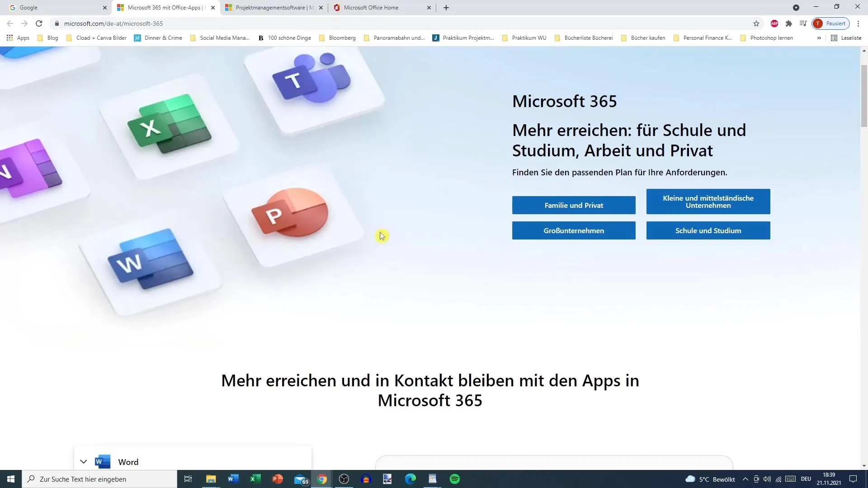Viewport: 868px width, 488px height.
Task: Close the Microsoft Office Home tab
Action: (429, 8)
